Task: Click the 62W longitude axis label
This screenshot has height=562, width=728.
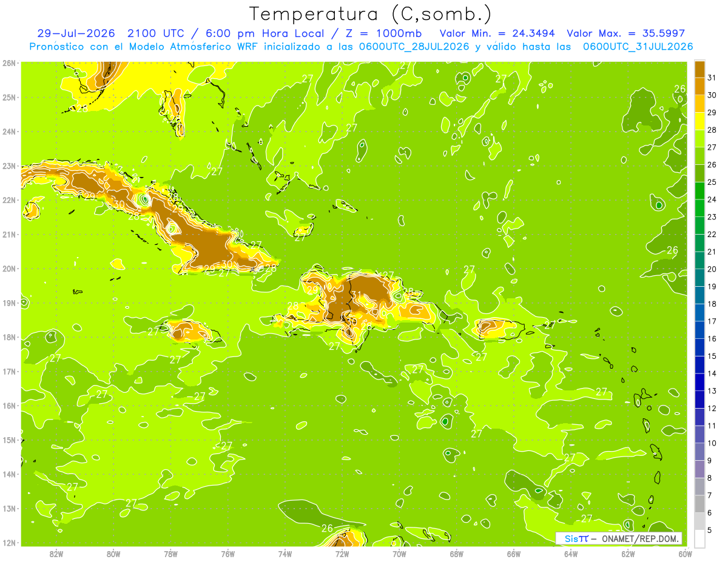Action: (628, 554)
